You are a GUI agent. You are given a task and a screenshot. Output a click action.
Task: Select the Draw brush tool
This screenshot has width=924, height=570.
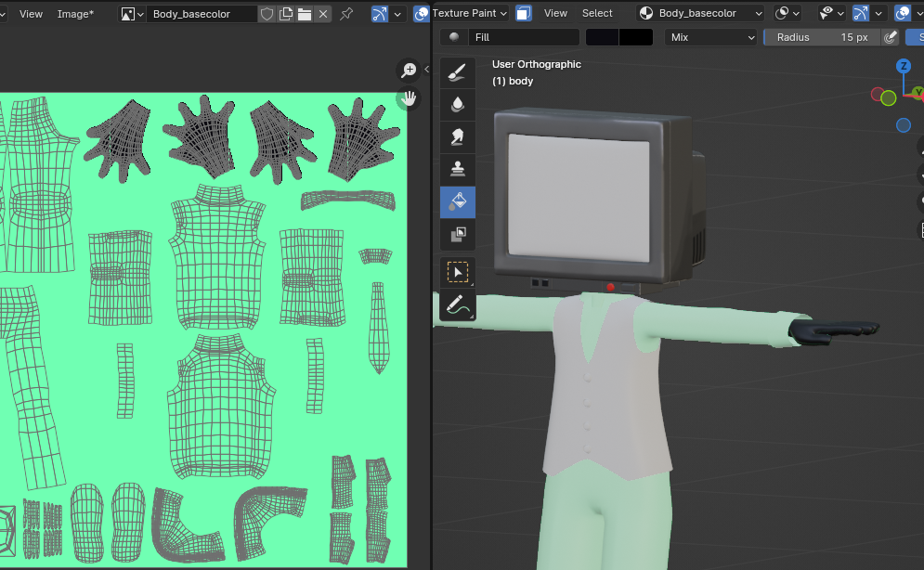[x=457, y=73]
